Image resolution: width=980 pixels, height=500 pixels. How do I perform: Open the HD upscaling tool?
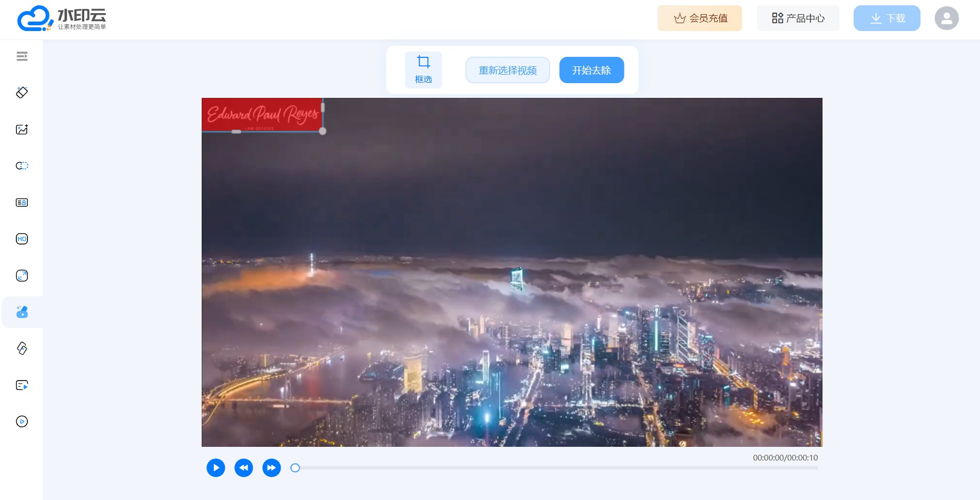(x=22, y=239)
